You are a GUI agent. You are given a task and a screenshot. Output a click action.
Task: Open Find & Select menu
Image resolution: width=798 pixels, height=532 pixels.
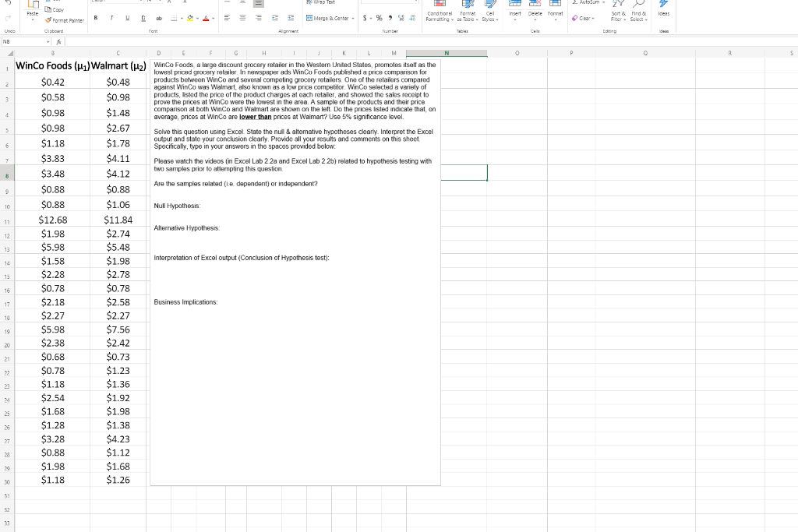point(638,11)
